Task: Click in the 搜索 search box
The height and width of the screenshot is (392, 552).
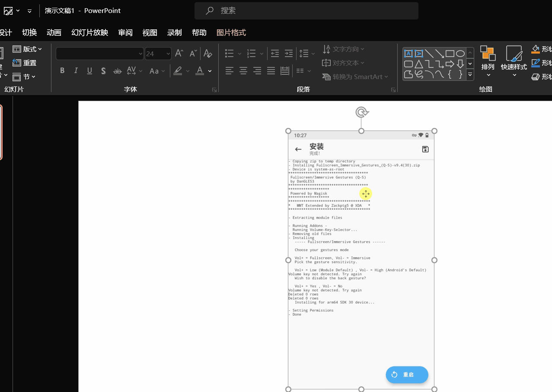Action: pos(306,11)
